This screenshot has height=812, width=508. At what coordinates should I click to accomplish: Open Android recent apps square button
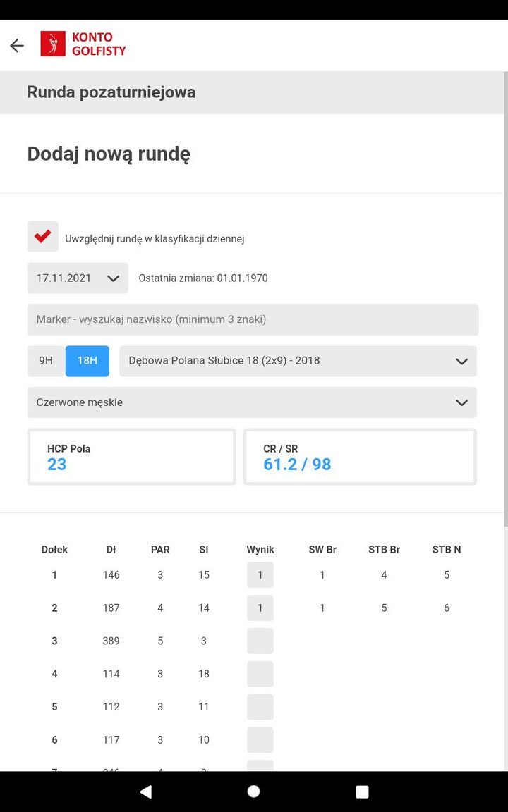pyautogui.click(x=362, y=792)
